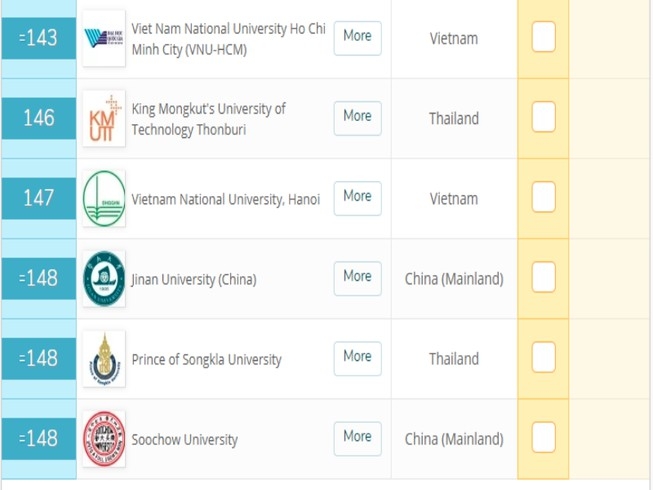
Task: Check the box for King Mongkut's University
Action: pyautogui.click(x=543, y=118)
